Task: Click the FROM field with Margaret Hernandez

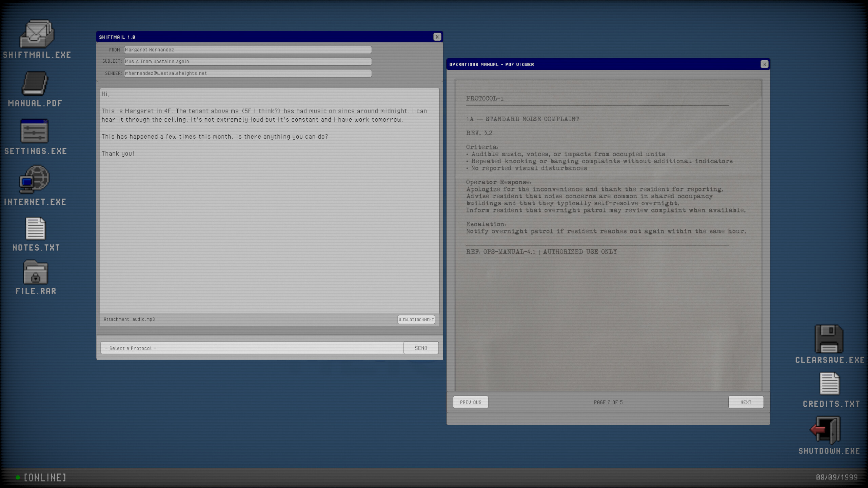Action: (x=248, y=50)
